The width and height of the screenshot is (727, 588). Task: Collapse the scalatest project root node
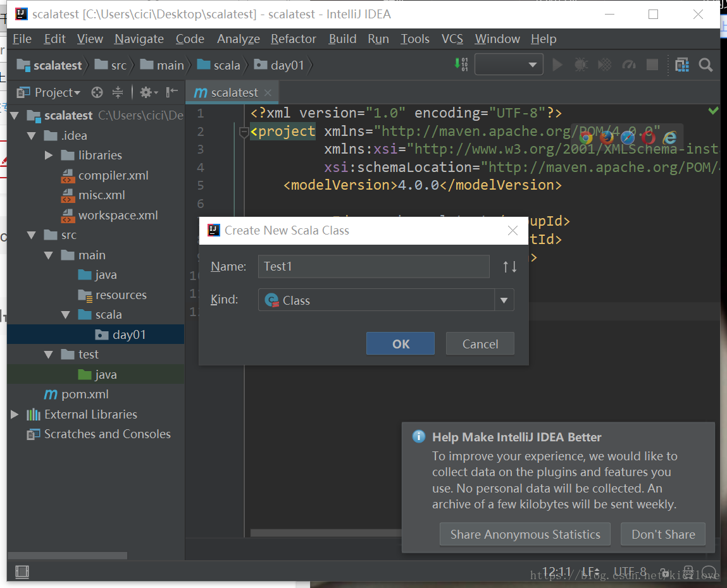pos(15,115)
